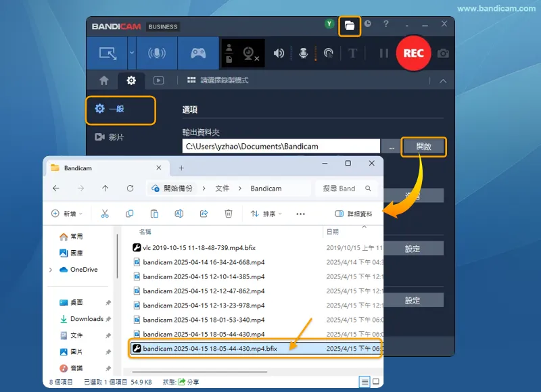
Task: Expand the screen recording mode dropdown arrow
Action: (132, 53)
